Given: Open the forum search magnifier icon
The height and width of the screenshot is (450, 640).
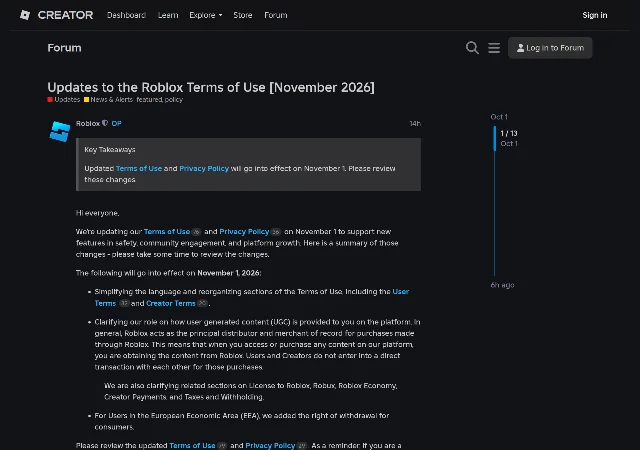Looking at the screenshot, I should point(472,48).
